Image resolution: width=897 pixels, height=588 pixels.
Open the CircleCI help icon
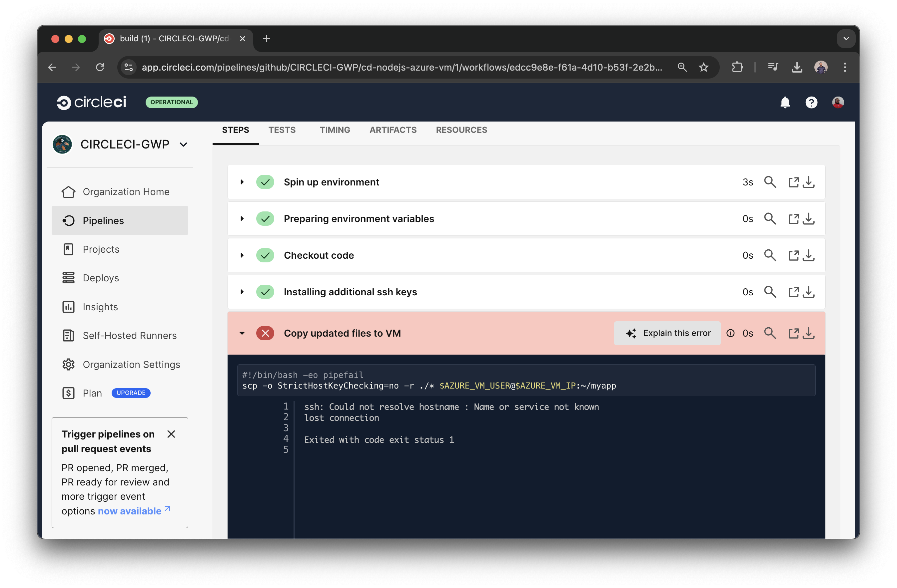[811, 102]
